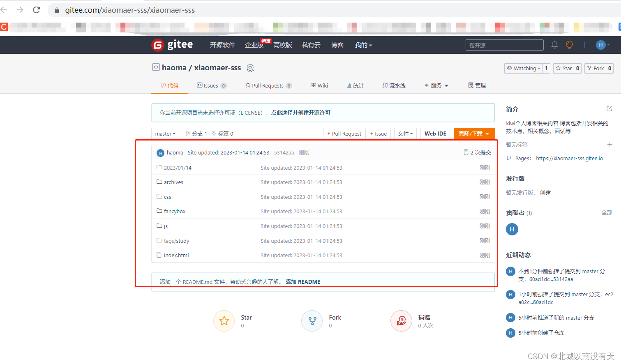Click the haoma owner name in title
Viewport: 621px width, 364px height.
point(174,67)
